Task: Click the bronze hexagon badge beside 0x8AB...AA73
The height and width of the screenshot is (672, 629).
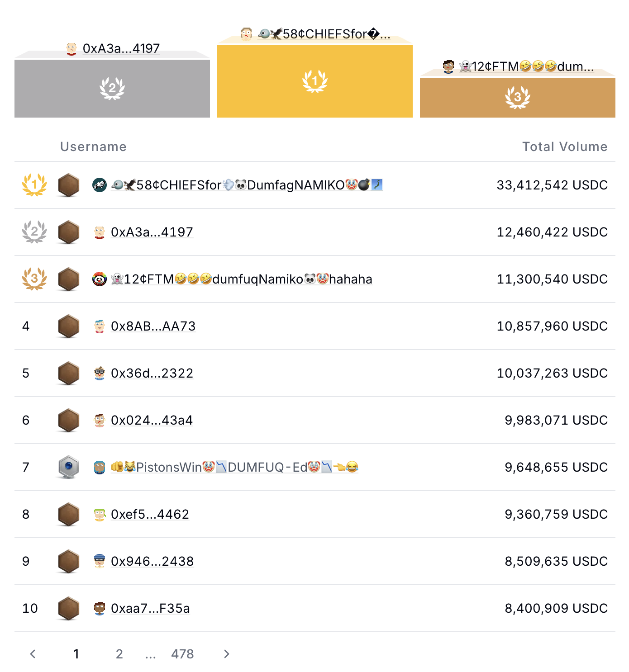Action: pos(69,326)
